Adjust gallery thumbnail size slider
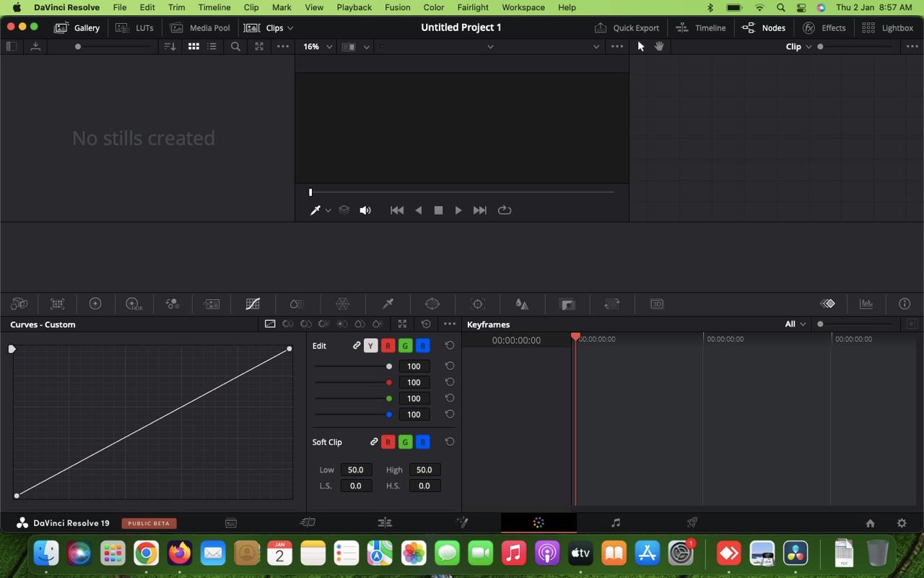This screenshot has height=578, width=924. coord(114,46)
